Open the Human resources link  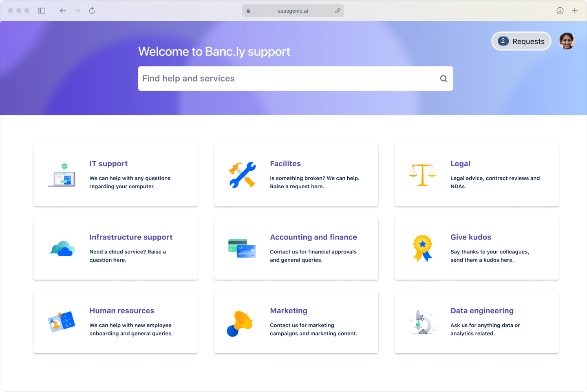click(x=122, y=311)
